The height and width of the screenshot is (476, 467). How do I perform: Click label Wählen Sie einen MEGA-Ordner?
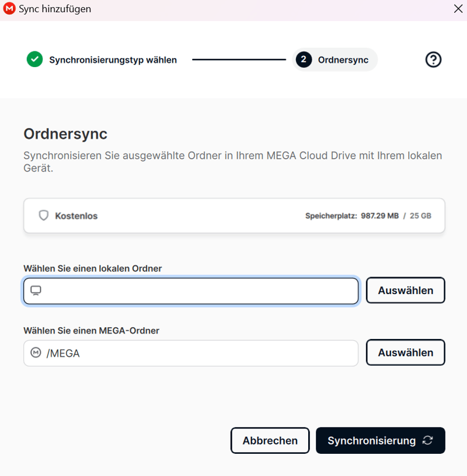(92, 331)
